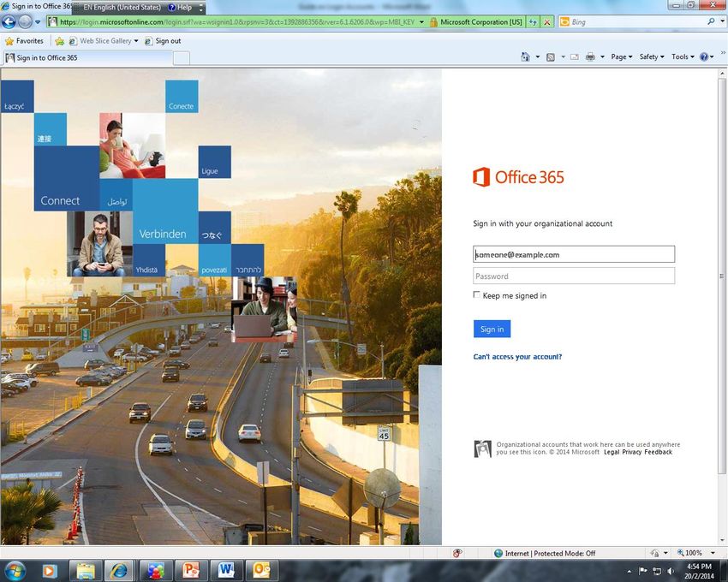Click the volume speaker tray icon

point(670,571)
